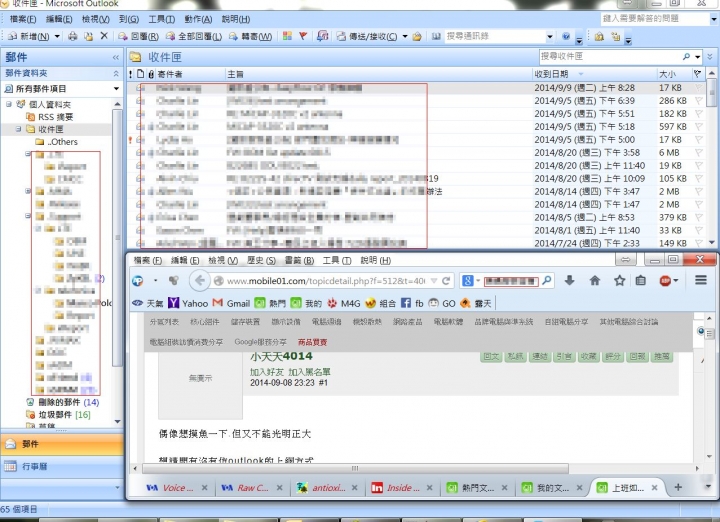
Task: Open the fb Facebook bookmark
Action: click(412, 303)
